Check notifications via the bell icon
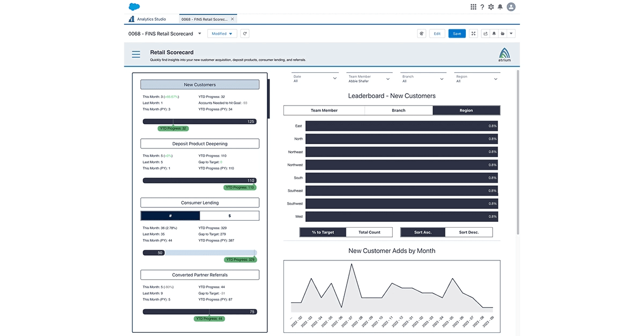This screenshot has width=644, height=336. click(500, 6)
